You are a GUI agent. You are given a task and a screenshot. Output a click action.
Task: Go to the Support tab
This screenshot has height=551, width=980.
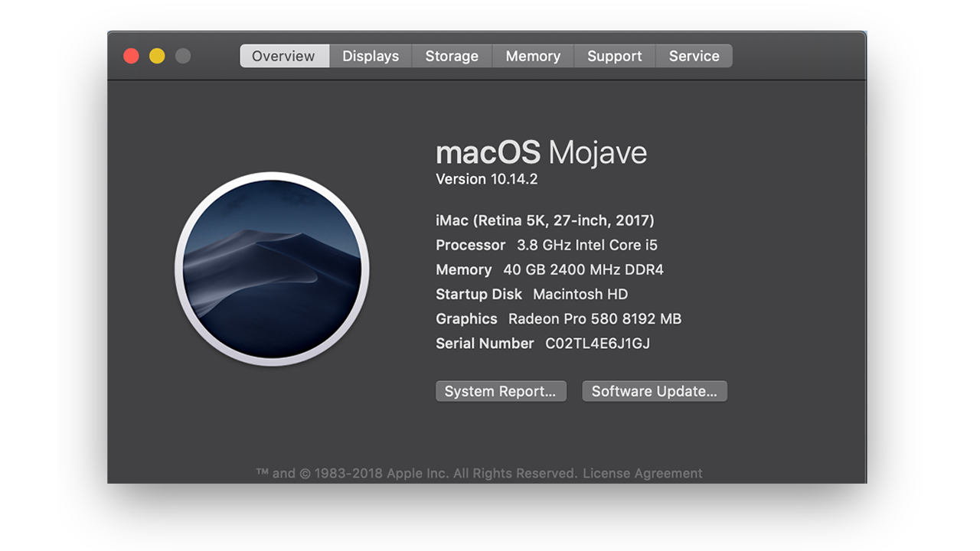coord(615,56)
